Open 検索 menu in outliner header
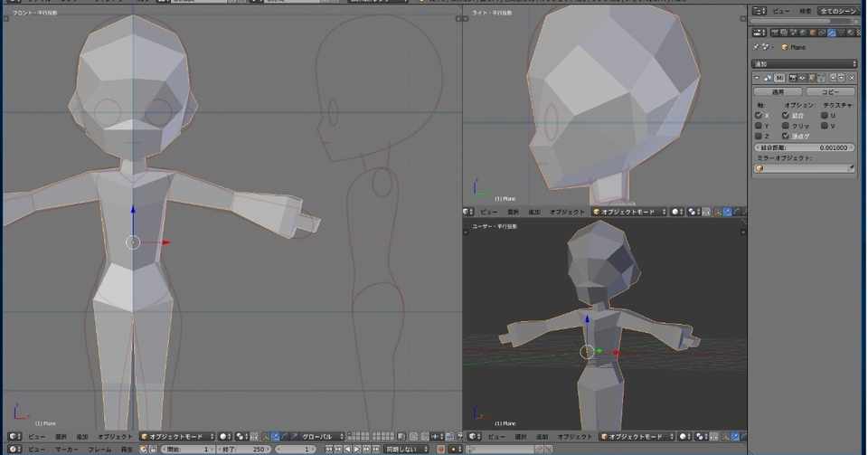868x455 pixels. click(805, 11)
